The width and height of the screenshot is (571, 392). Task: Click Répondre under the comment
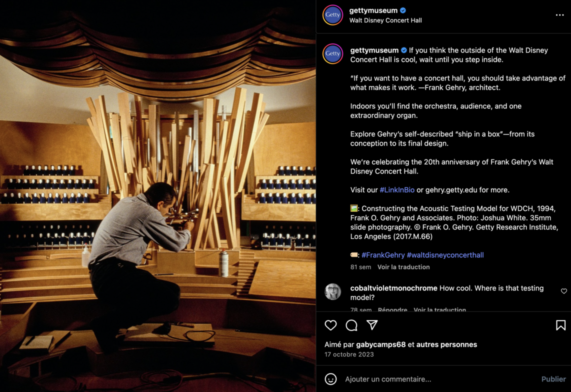click(x=392, y=310)
